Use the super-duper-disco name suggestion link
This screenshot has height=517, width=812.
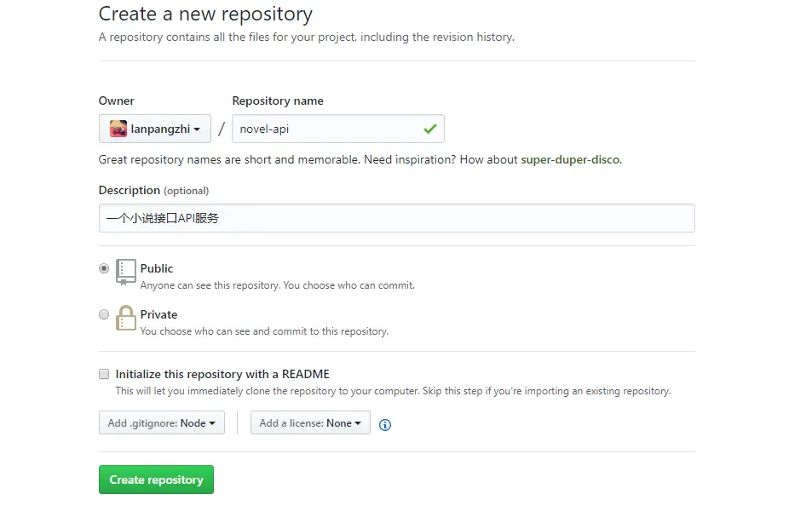pyautogui.click(x=570, y=159)
